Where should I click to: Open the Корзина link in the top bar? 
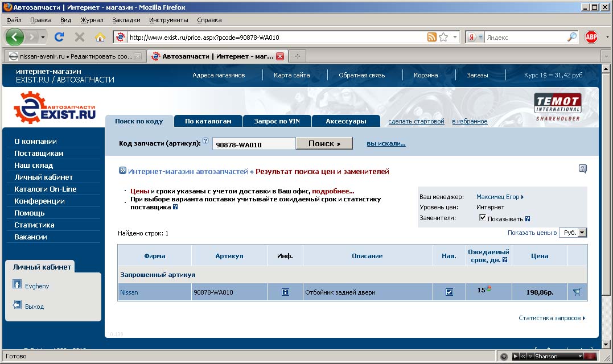pyautogui.click(x=426, y=75)
